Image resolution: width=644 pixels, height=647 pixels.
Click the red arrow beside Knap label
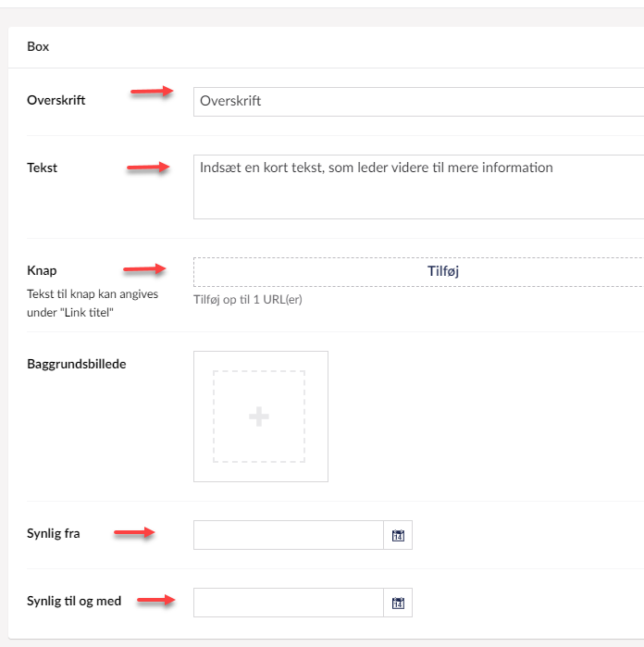[x=144, y=269]
